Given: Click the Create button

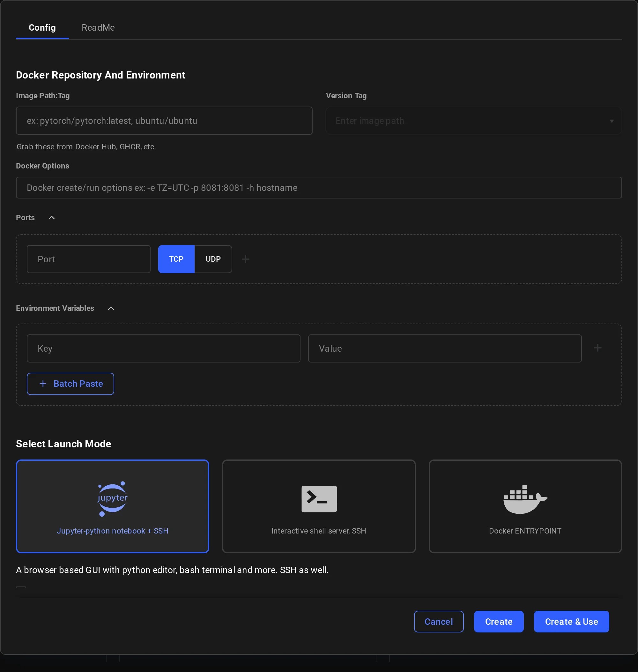Looking at the screenshot, I should 499,622.
